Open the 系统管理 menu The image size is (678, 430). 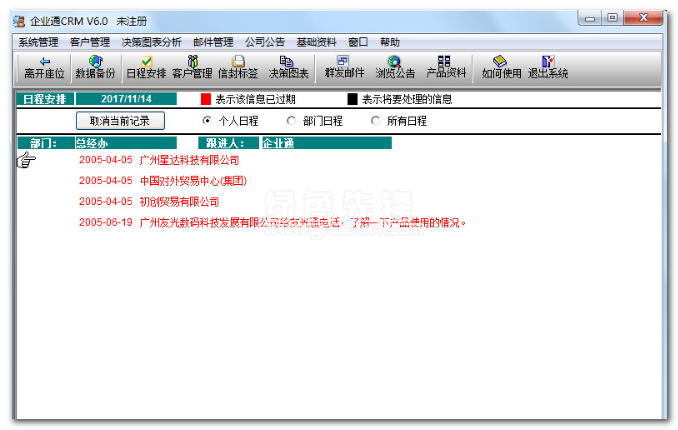(38, 42)
